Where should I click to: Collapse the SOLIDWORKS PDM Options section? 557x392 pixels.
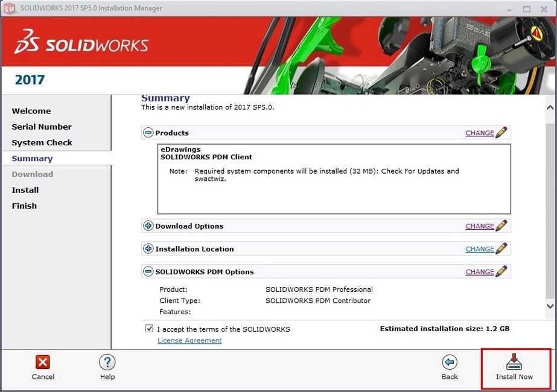click(x=148, y=271)
